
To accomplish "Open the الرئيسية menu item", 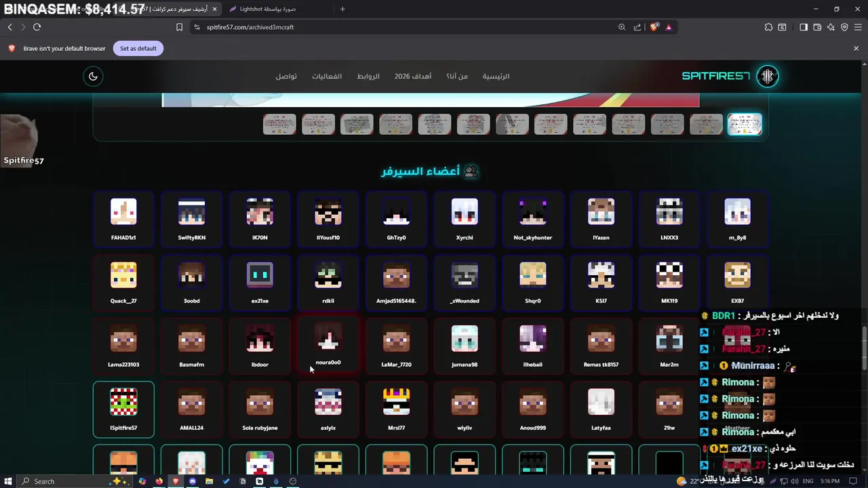I will (x=496, y=76).
